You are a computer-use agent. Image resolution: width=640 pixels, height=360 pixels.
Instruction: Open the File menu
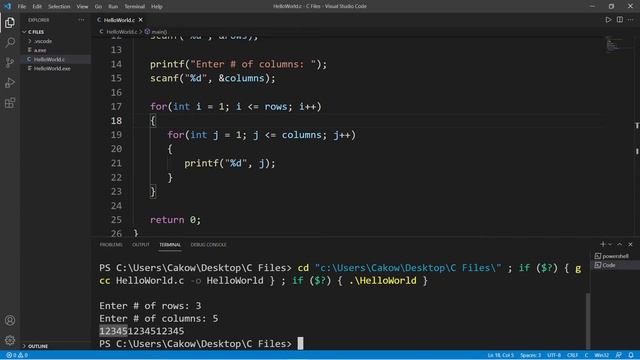pos(22,6)
